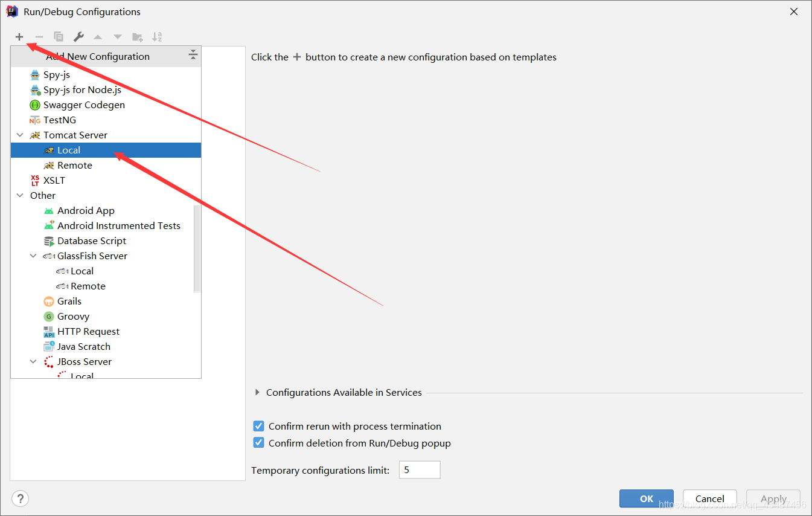Collapse the Tomcat Server group arrow

point(20,135)
